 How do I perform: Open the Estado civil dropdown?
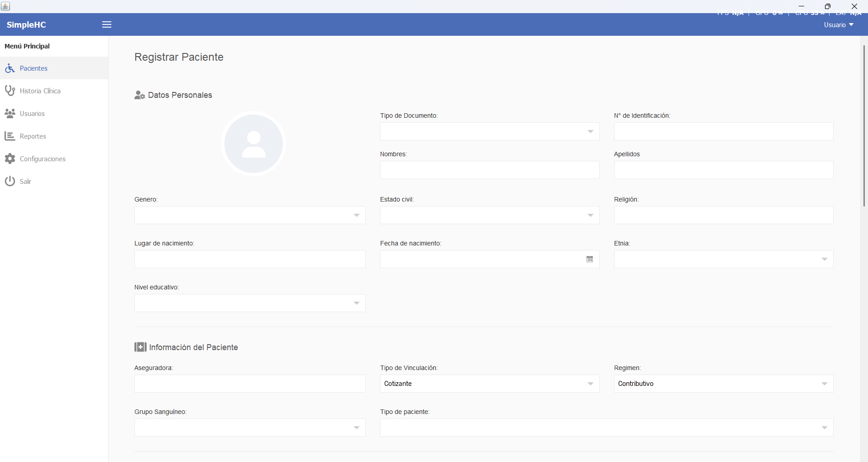(490, 215)
